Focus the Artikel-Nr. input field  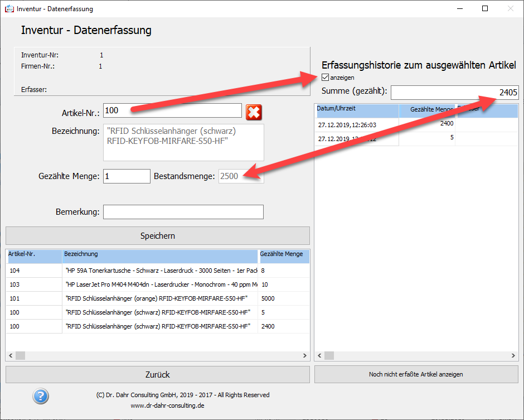pyautogui.click(x=172, y=111)
